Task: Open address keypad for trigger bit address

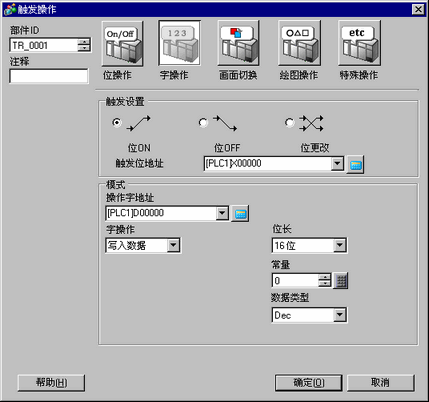Action: (355, 165)
